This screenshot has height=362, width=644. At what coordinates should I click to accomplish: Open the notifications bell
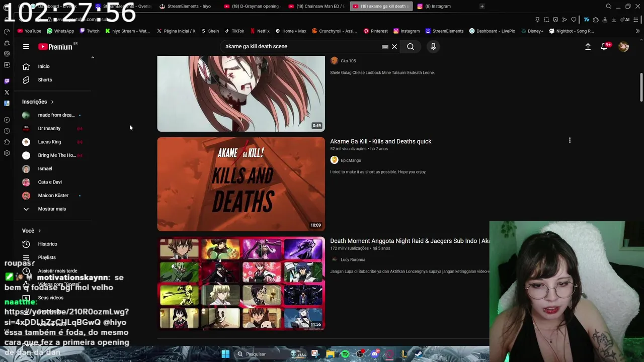[x=604, y=47]
